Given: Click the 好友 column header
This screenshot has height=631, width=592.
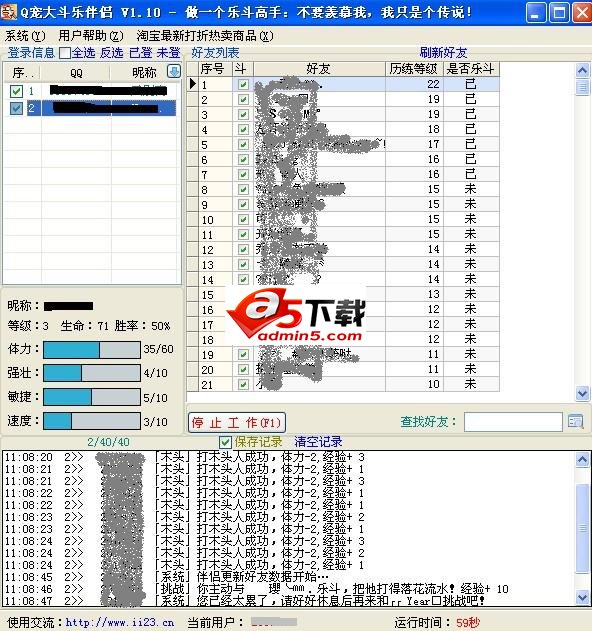Looking at the screenshot, I should pyautogui.click(x=319, y=69).
